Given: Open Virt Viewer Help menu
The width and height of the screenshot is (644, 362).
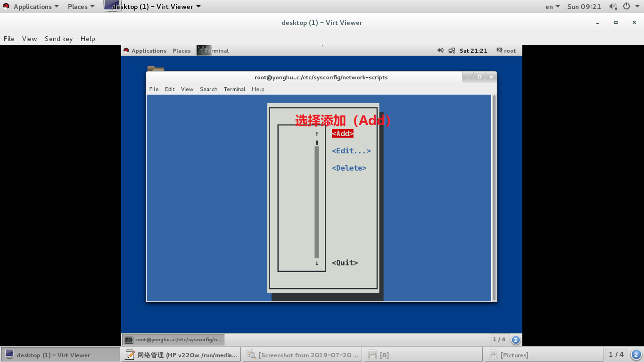Looking at the screenshot, I should click(88, 39).
